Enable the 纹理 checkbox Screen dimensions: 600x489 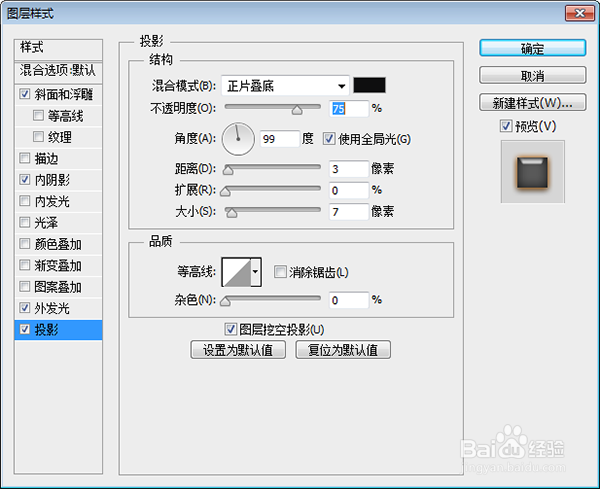coord(38,137)
